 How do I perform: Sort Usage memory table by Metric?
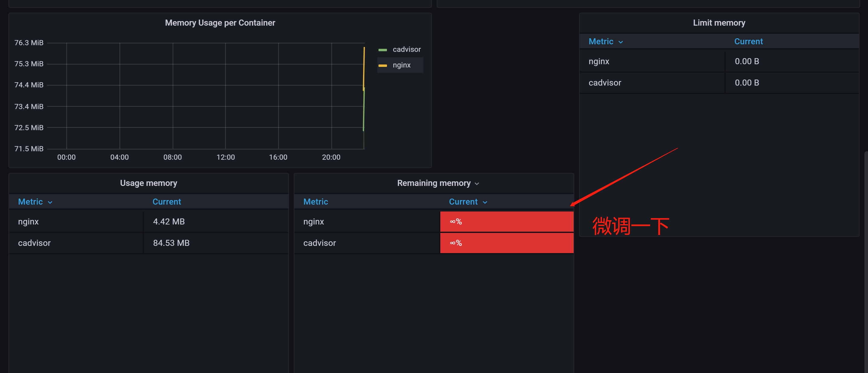pos(30,202)
